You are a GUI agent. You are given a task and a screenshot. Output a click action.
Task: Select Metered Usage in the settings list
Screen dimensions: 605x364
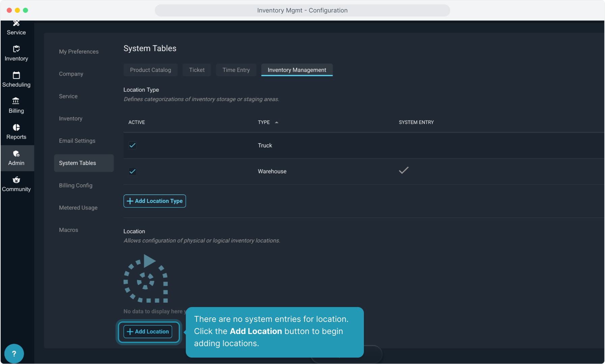[78, 208]
